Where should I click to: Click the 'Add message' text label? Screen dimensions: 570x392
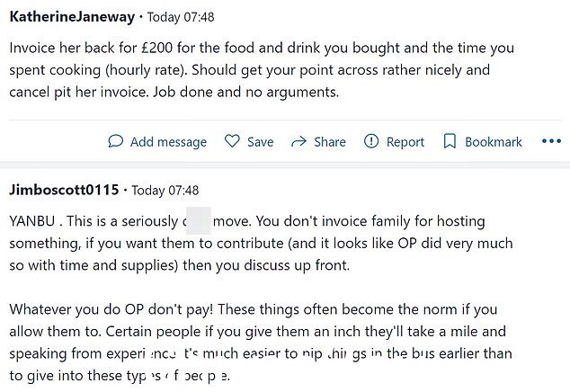point(168,142)
